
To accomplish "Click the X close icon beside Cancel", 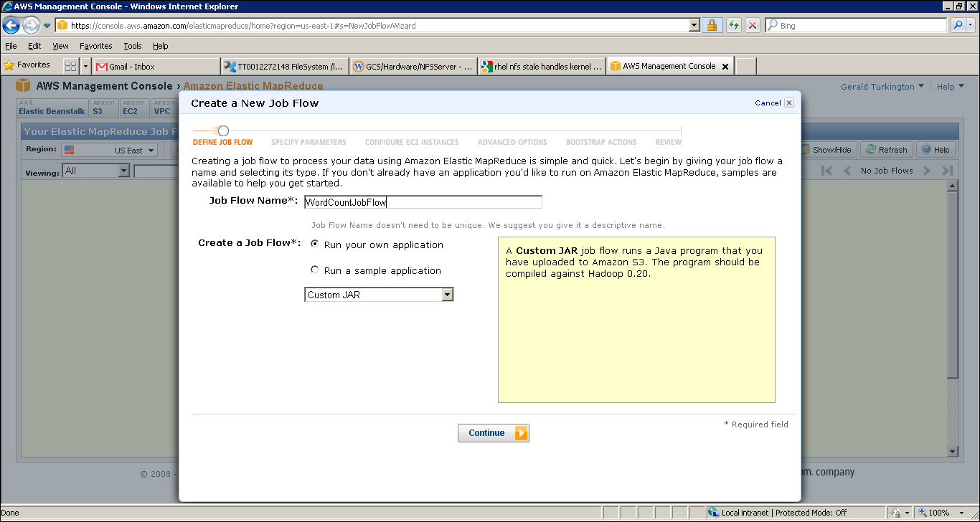I will click(x=789, y=103).
